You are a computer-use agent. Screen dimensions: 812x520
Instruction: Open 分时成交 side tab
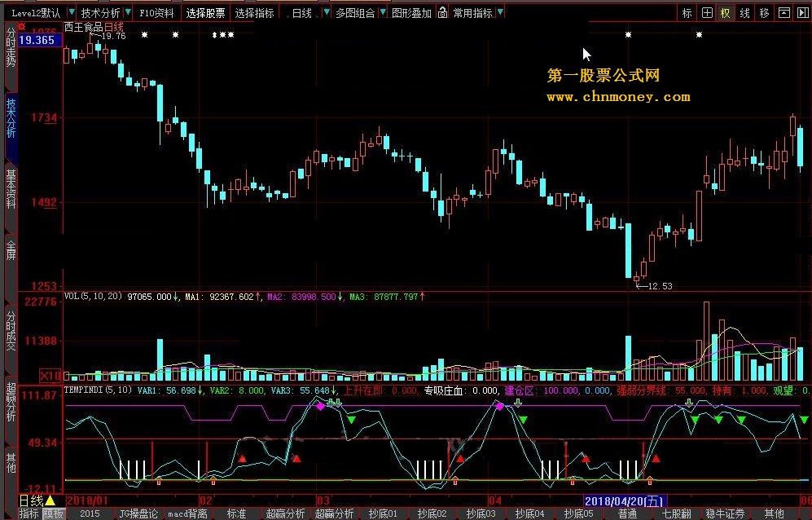click(x=11, y=331)
